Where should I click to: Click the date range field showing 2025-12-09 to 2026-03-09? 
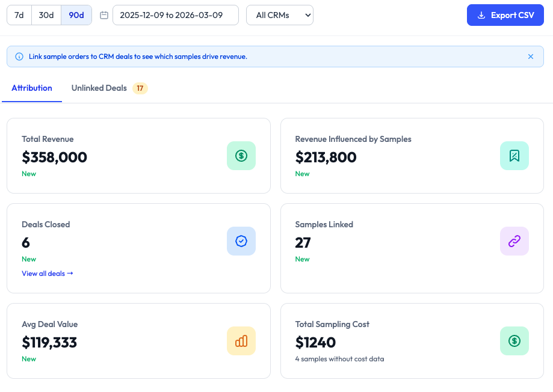[x=175, y=14]
